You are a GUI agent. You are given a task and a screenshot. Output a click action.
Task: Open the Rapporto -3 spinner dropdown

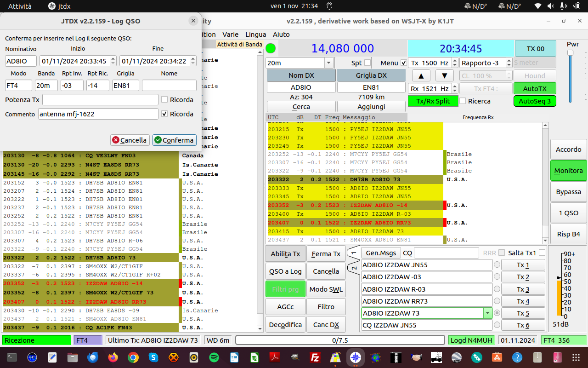click(509, 63)
